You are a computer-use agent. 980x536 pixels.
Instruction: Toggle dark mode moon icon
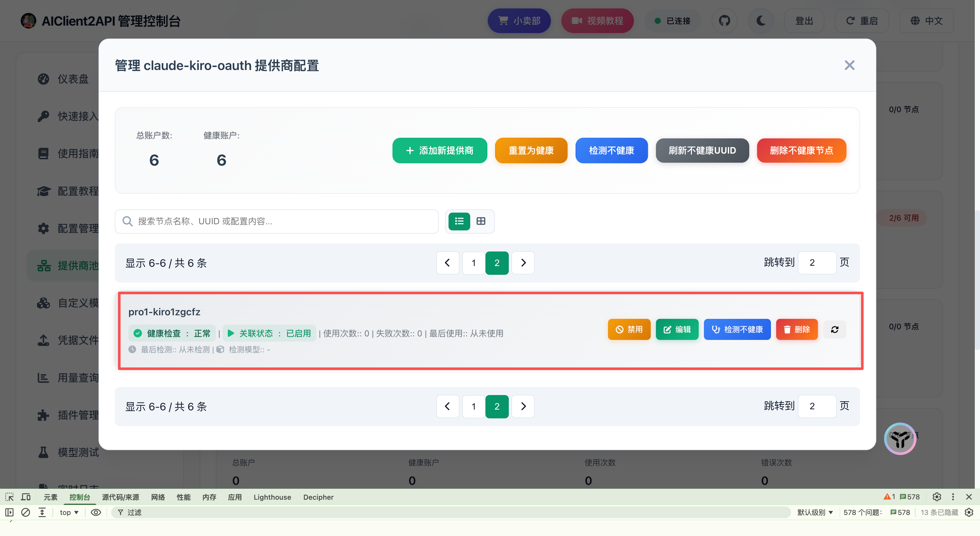[x=761, y=20]
